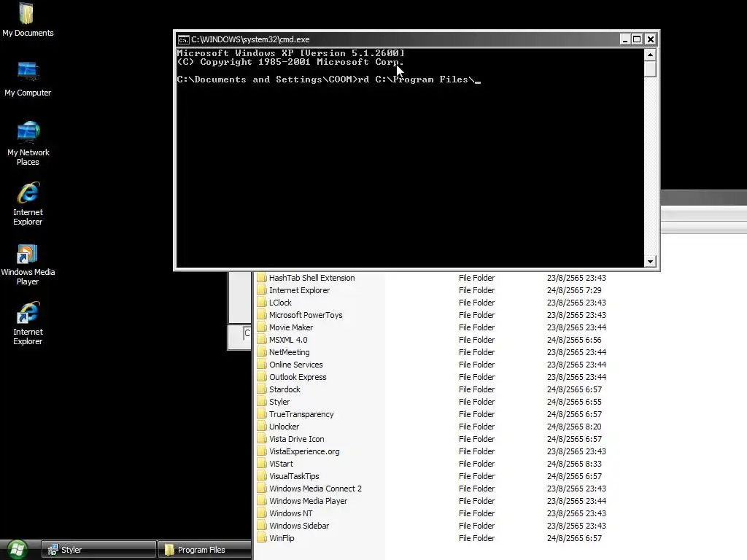The width and height of the screenshot is (747, 560).
Task: Click Windows Media Player folder name in list
Action: [x=309, y=501]
